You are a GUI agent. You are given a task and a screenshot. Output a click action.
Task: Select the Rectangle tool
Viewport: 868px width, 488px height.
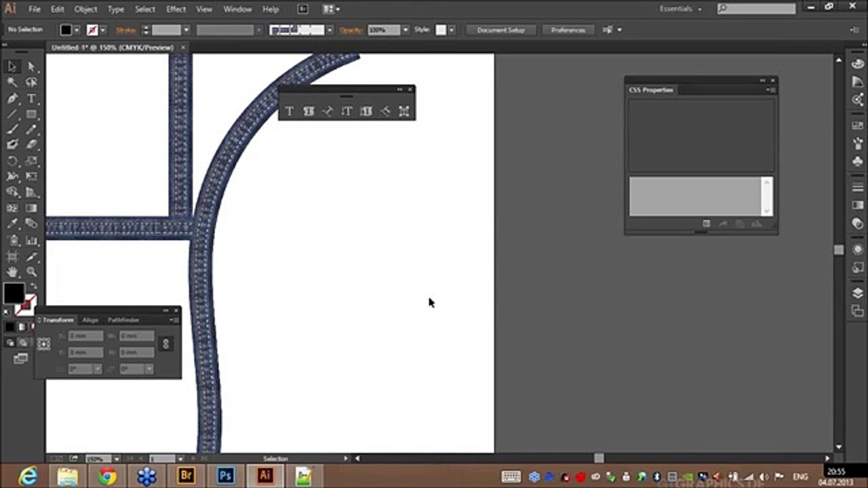[x=31, y=114]
